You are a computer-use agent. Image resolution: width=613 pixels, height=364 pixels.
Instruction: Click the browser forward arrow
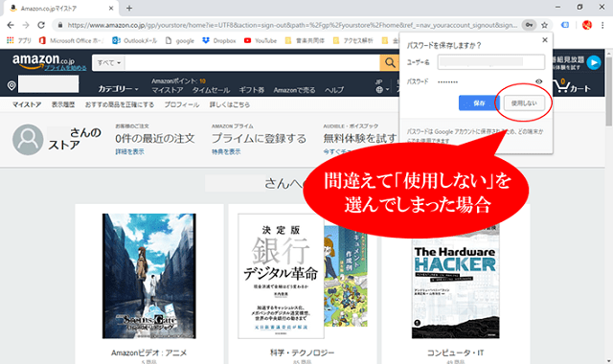click(26, 25)
